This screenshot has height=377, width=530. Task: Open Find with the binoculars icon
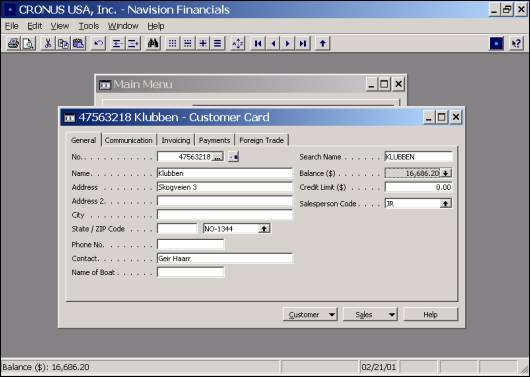153,43
